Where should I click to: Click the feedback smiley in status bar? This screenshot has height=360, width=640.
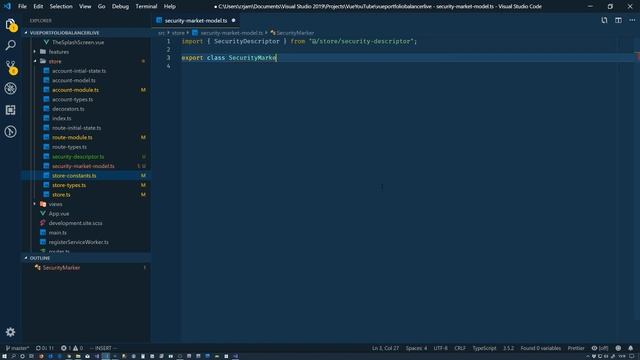point(618,348)
